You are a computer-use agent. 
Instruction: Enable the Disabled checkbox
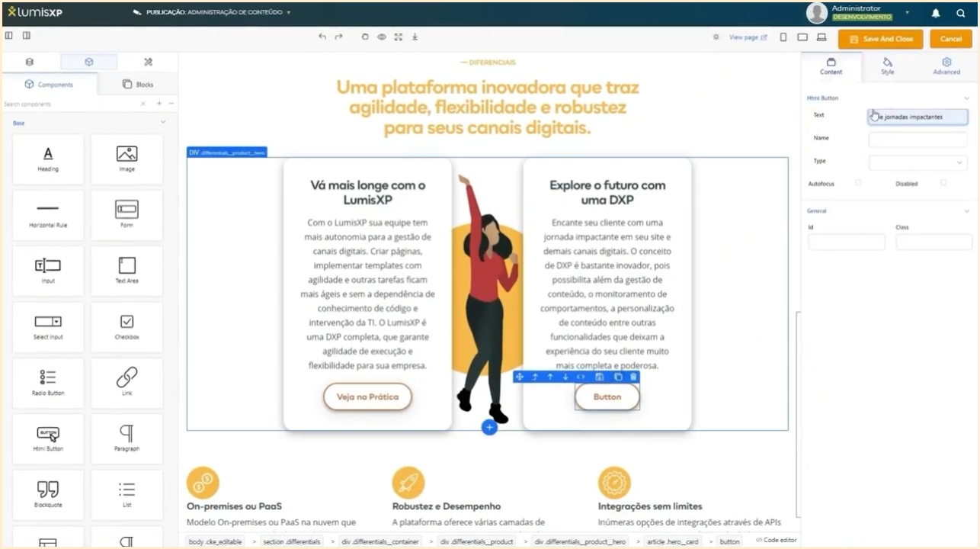pyautogui.click(x=942, y=183)
